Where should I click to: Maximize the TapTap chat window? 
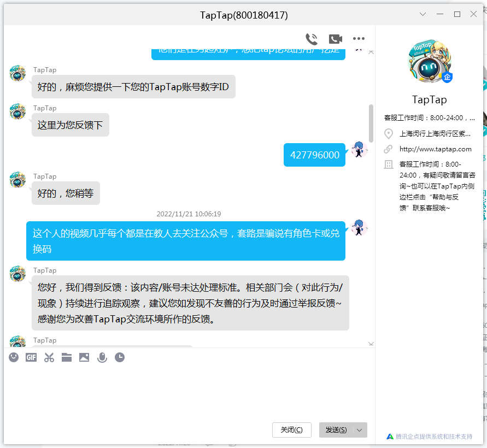pos(457,14)
